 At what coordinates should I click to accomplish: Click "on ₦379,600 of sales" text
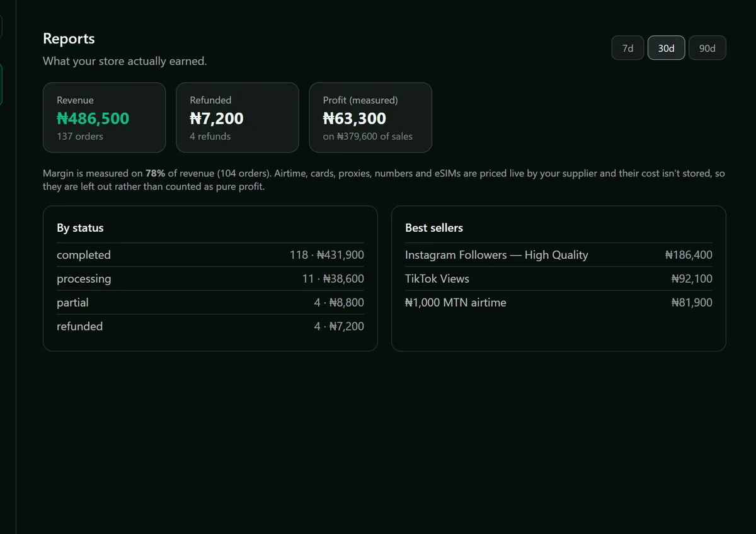point(368,136)
